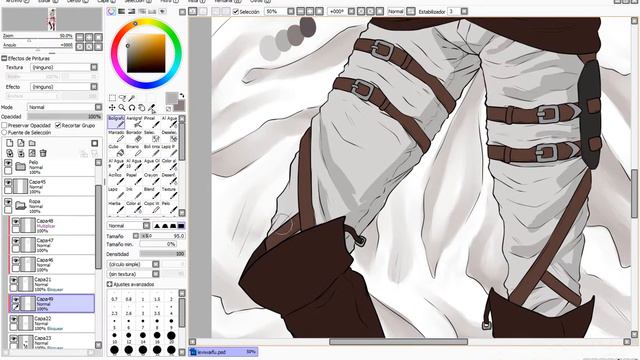Zoom out in the navigator panel

coord(80,37)
